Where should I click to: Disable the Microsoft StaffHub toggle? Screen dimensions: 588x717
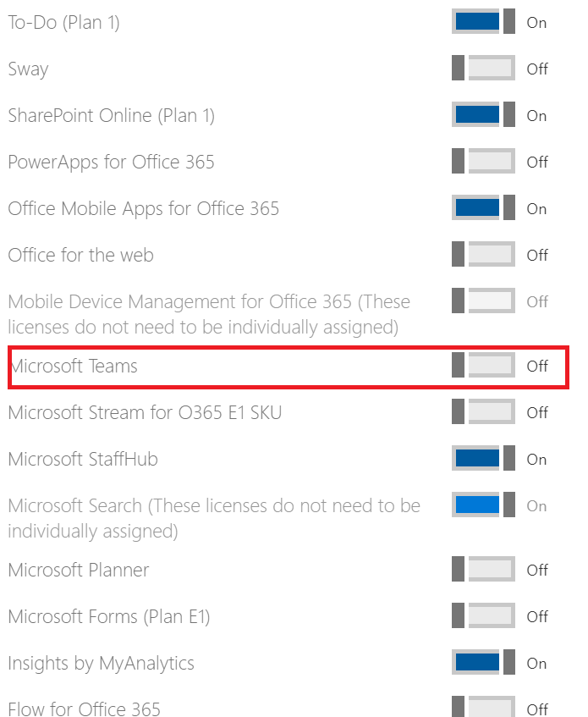[483, 459]
